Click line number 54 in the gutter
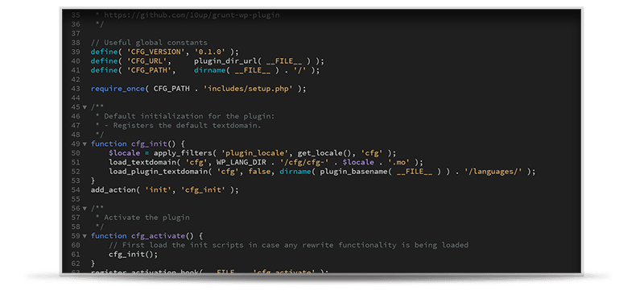Screen dimensions: 644x291 coord(76,190)
